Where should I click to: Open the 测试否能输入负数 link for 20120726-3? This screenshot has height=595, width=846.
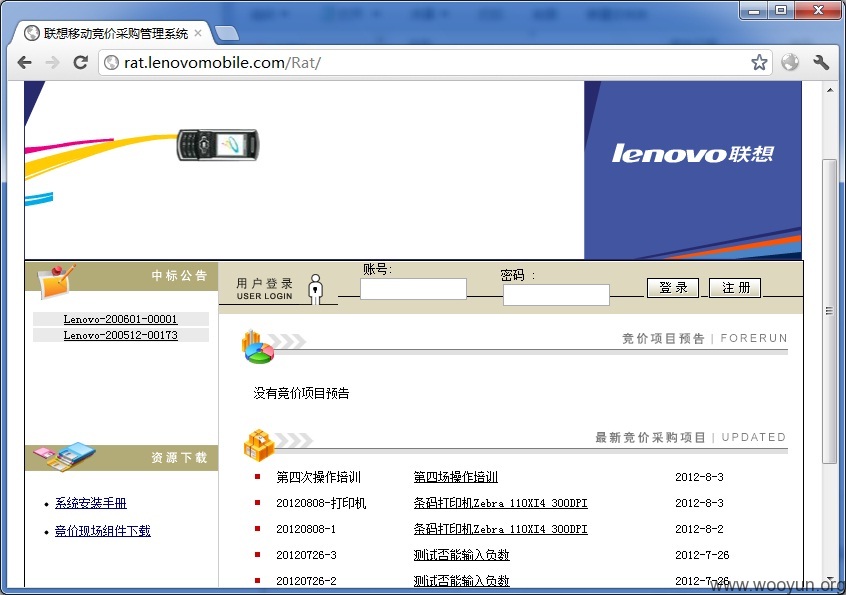tap(461, 555)
